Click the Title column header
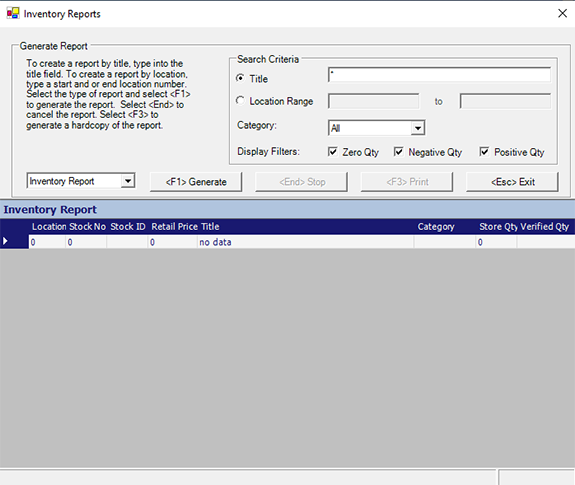Image resolution: width=575 pixels, height=485 pixels. [210, 227]
